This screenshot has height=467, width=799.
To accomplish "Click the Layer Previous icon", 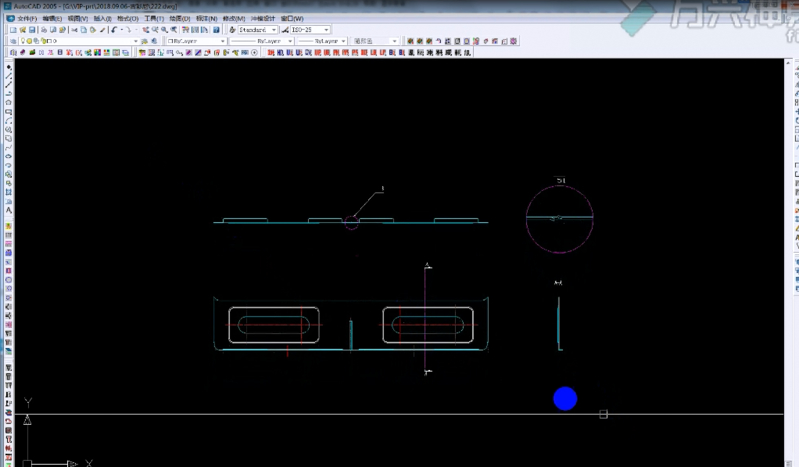I will pyautogui.click(x=154, y=41).
